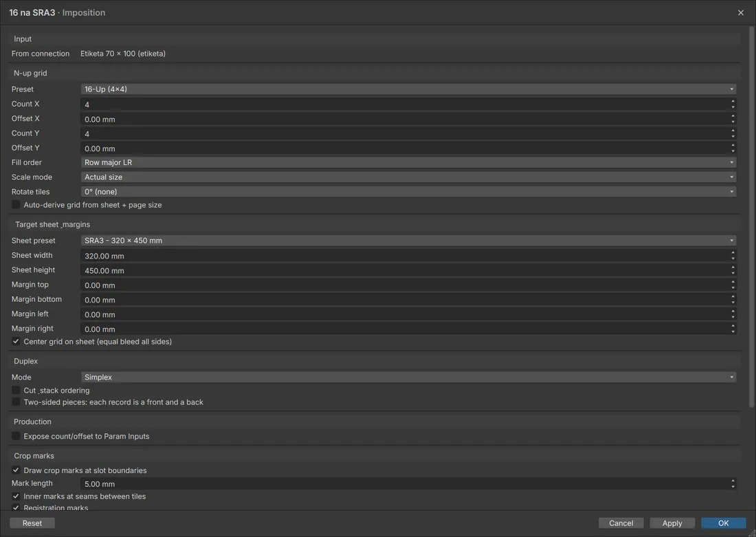Enable Cut stack ordering checkbox

tap(16, 391)
